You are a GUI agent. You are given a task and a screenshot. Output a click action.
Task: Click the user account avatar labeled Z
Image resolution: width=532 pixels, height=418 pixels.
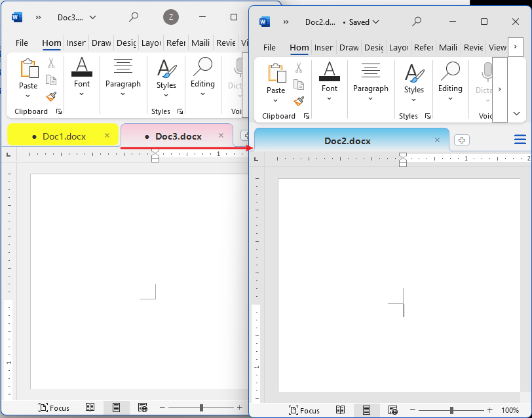click(171, 17)
